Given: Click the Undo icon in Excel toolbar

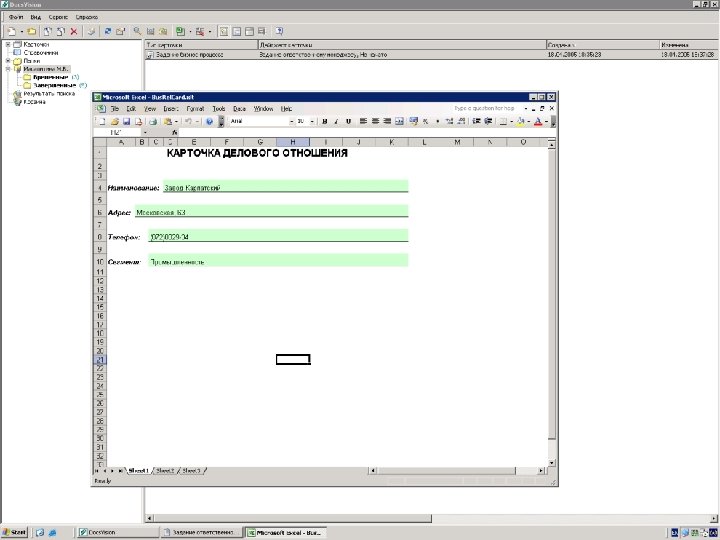Looking at the screenshot, I should 188,121.
